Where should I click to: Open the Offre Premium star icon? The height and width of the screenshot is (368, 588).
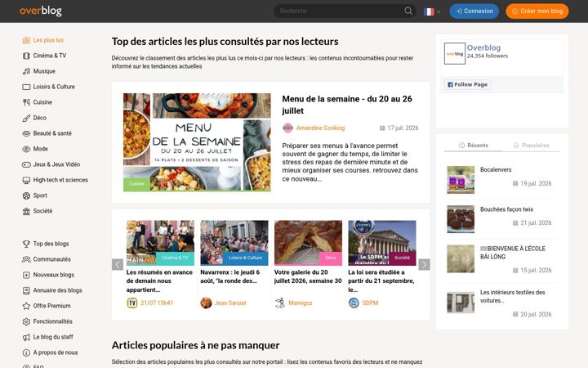click(x=26, y=306)
